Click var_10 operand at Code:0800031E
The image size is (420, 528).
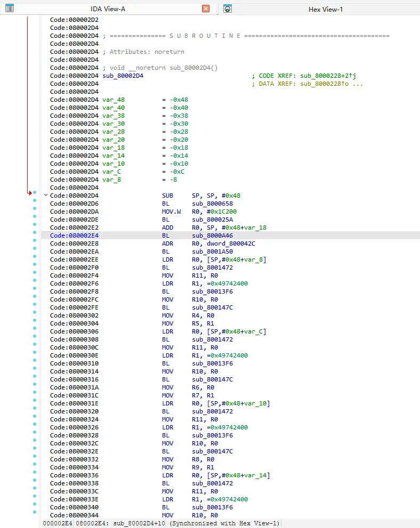click(256, 403)
